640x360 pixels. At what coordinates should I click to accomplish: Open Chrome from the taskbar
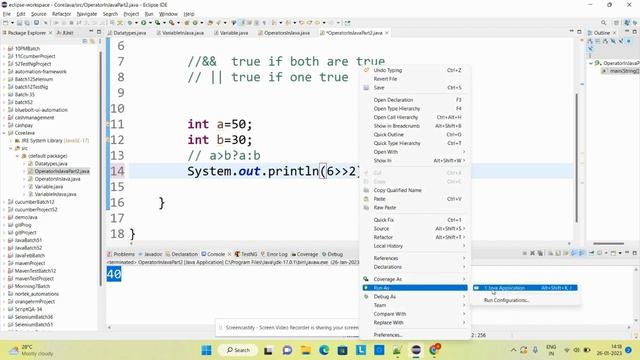tap(435, 350)
